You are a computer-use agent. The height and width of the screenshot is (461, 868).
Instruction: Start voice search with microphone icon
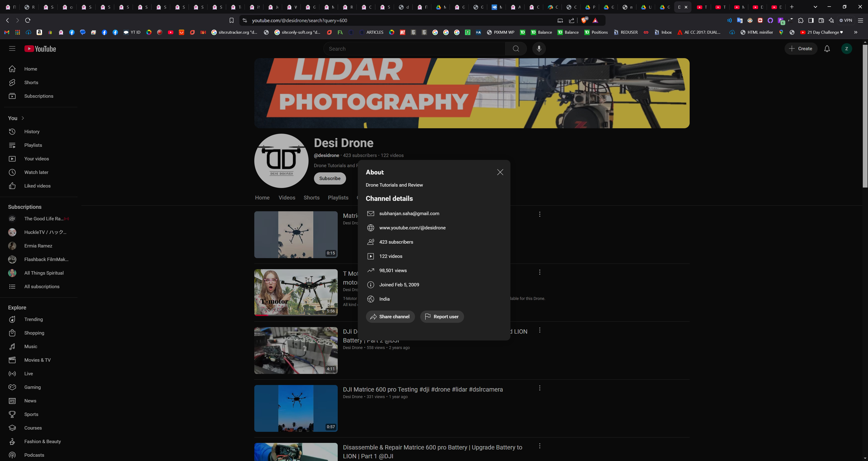tap(539, 49)
